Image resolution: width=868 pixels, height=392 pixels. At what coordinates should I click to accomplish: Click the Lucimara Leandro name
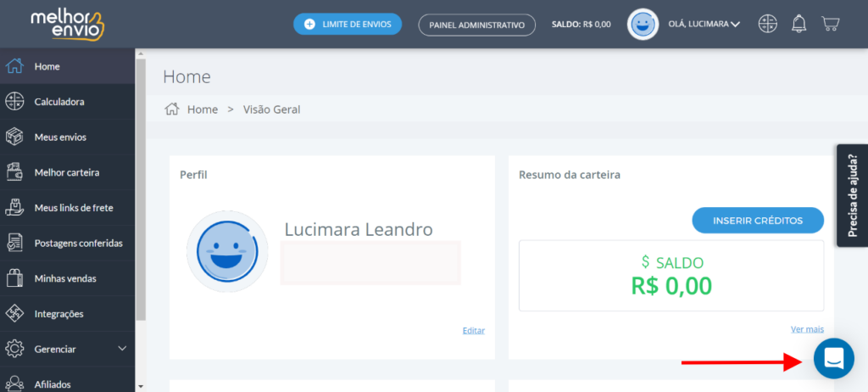(x=359, y=230)
